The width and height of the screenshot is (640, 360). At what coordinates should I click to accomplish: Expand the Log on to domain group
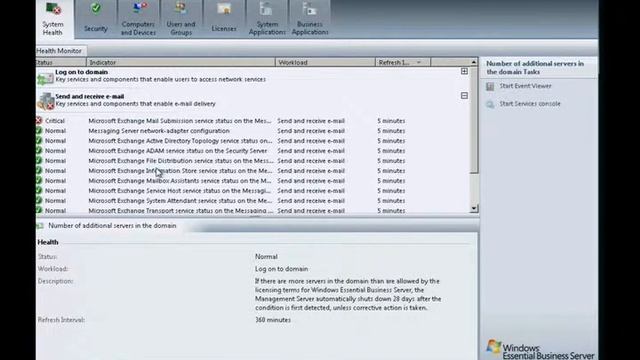click(464, 71)
